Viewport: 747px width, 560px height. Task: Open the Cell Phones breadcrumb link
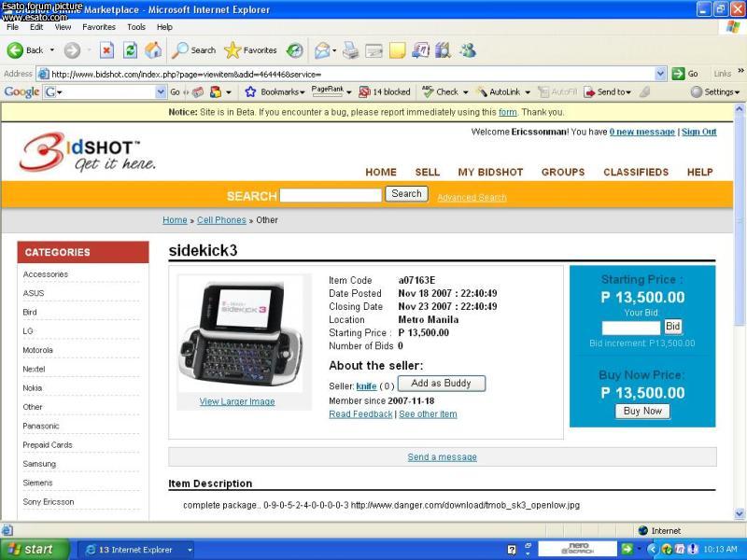tap(221, 220)
